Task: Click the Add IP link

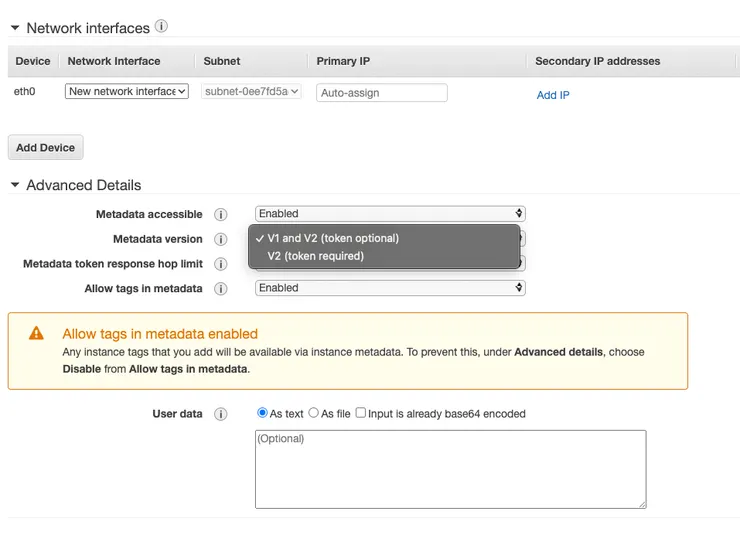Action: click(x=553, y=95)
